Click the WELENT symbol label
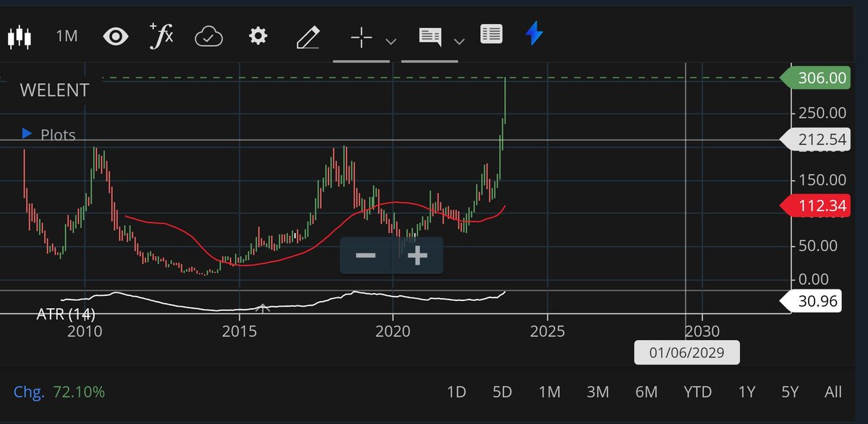 point(54,90)
